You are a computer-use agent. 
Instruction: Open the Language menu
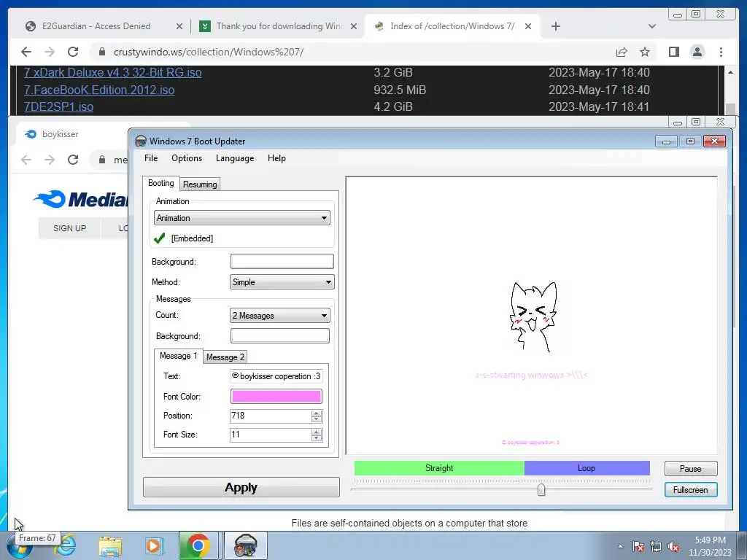coord(235,158)
